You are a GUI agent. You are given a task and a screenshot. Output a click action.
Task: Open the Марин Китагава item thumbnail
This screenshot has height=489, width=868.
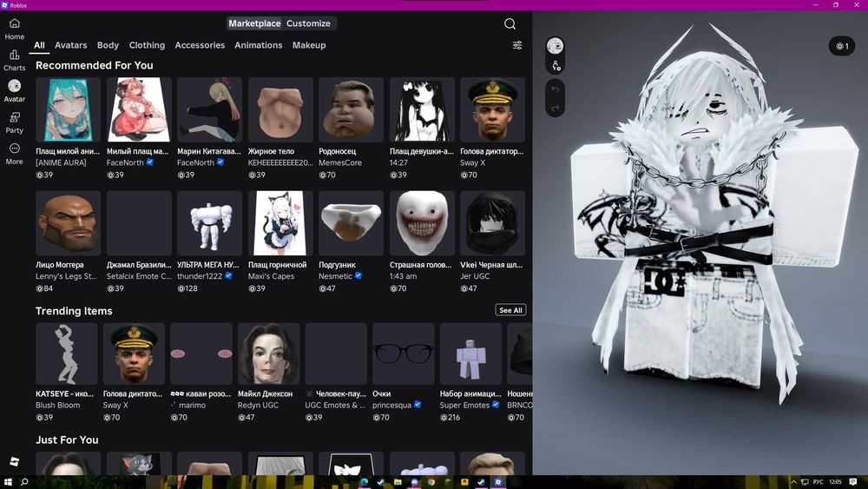pyautogui.click(x=210, y=109)
